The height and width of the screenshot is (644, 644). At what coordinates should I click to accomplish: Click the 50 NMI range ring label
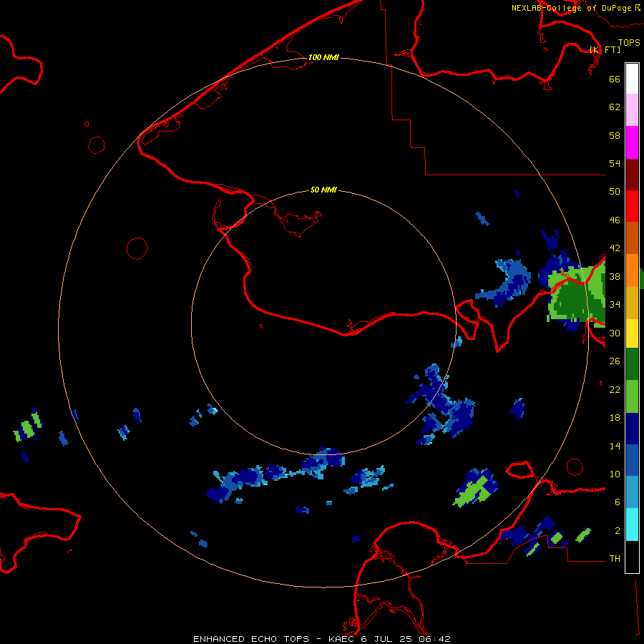pos(323,190)
